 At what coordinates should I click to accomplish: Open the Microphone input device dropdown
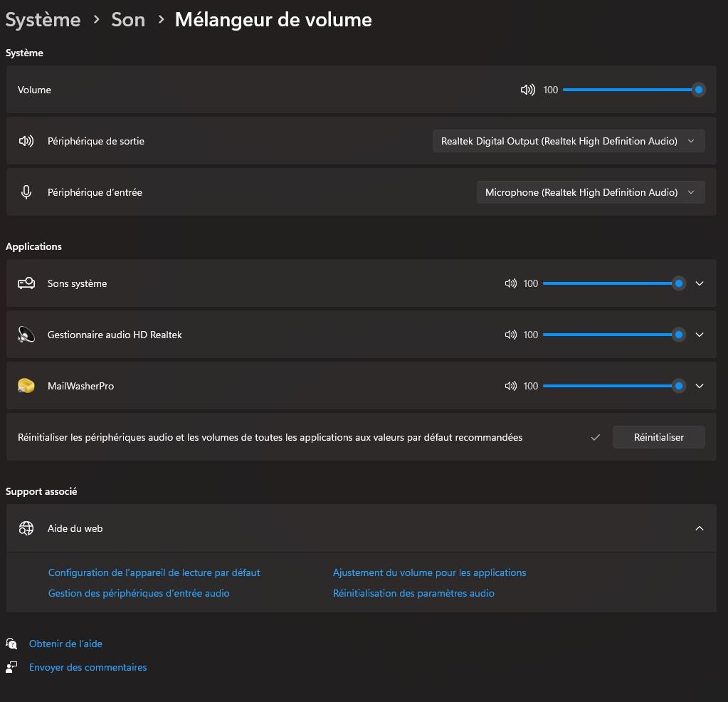tap(591, 192)
